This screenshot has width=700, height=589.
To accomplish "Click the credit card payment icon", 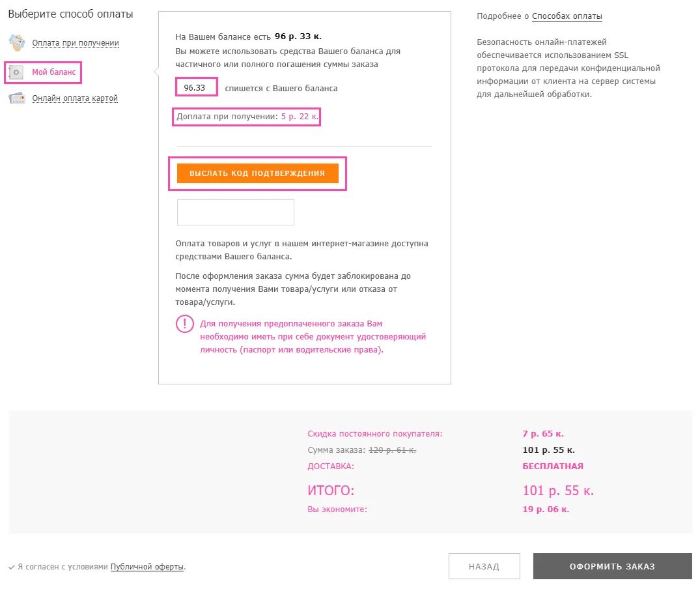I will point(16,98).
